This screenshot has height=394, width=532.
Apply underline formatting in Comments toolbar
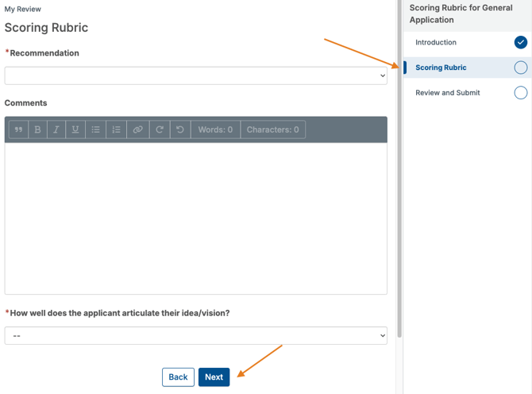pos(75,129)
